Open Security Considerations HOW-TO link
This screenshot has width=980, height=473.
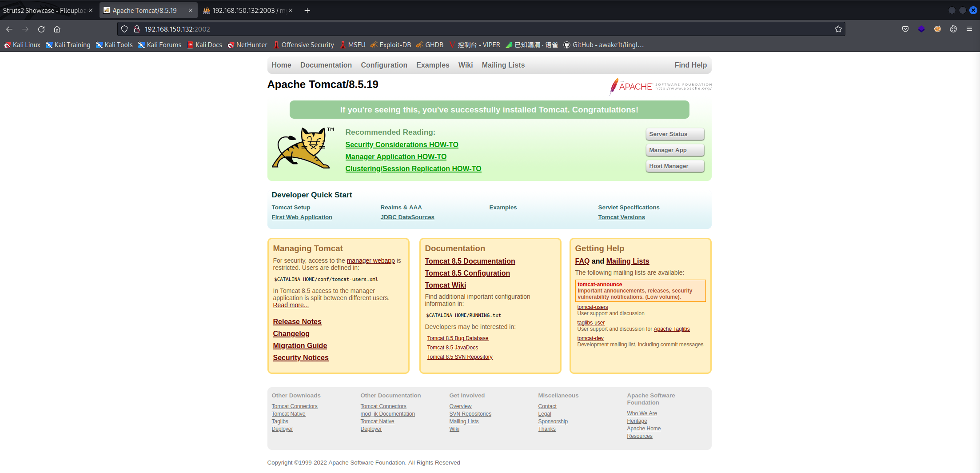pyautogui.click(x=402, y=144)
